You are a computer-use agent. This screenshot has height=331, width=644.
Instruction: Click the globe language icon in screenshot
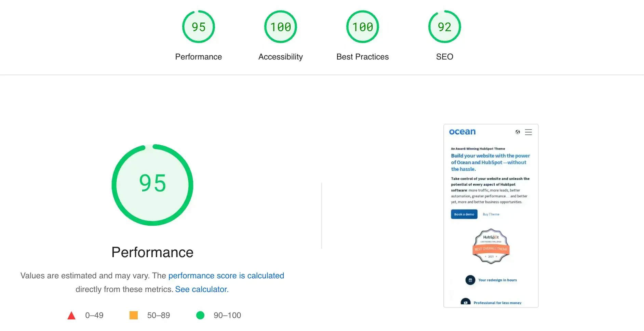point(518,132)
